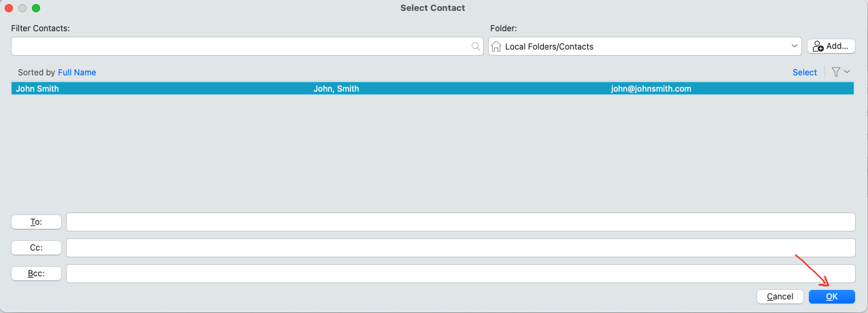This screenshot has width=868, height=313.
Task: Add selected contact with Bcc: button
Action: (x=37, y=274)
